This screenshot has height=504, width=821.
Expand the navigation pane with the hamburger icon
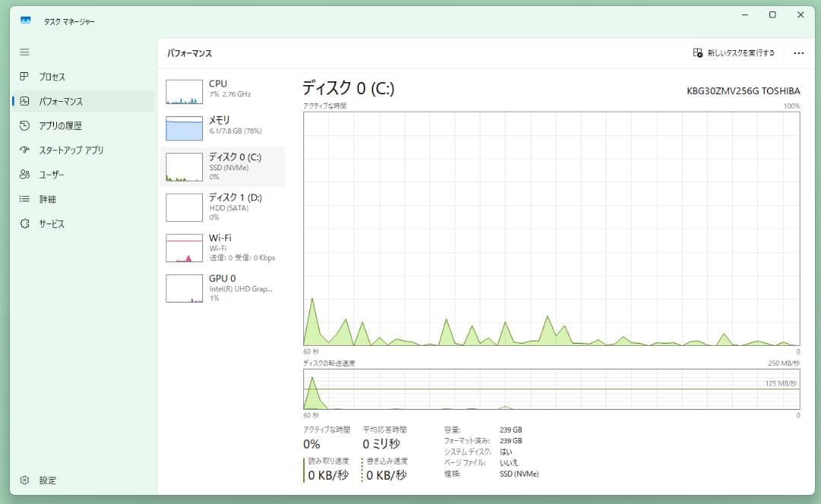coord(25,52)
